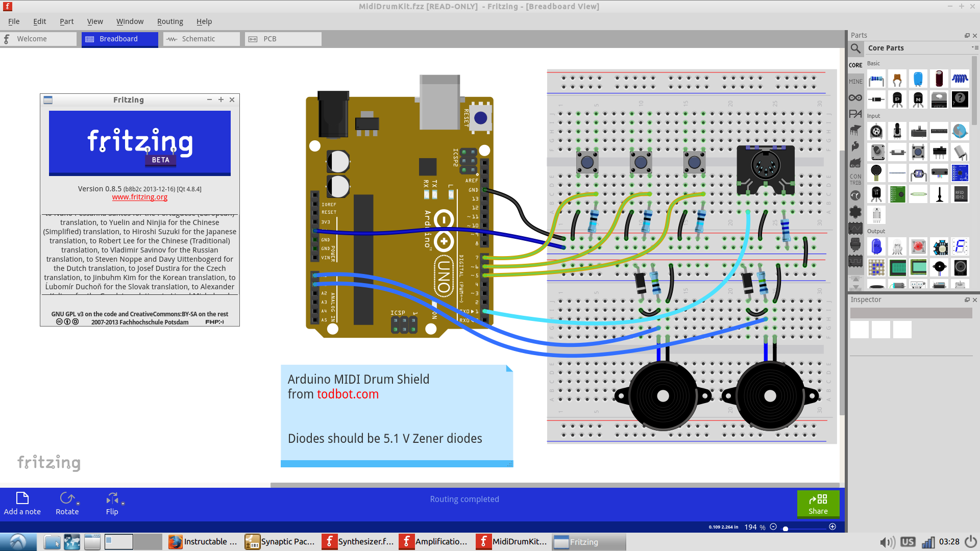Switch to Schematic view tab
This screenshot has width=980, height=551.
tap(198, 38)
